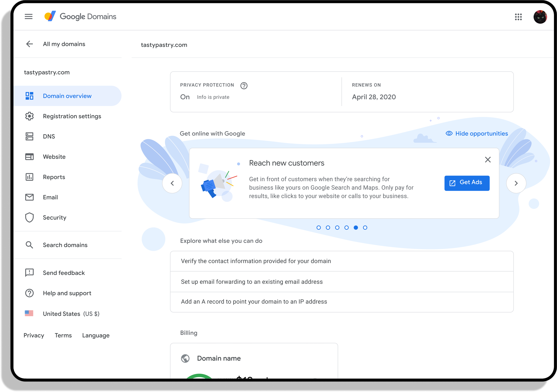
Task: Open Privacy Protection help tooltip icon
Action: 244,86
